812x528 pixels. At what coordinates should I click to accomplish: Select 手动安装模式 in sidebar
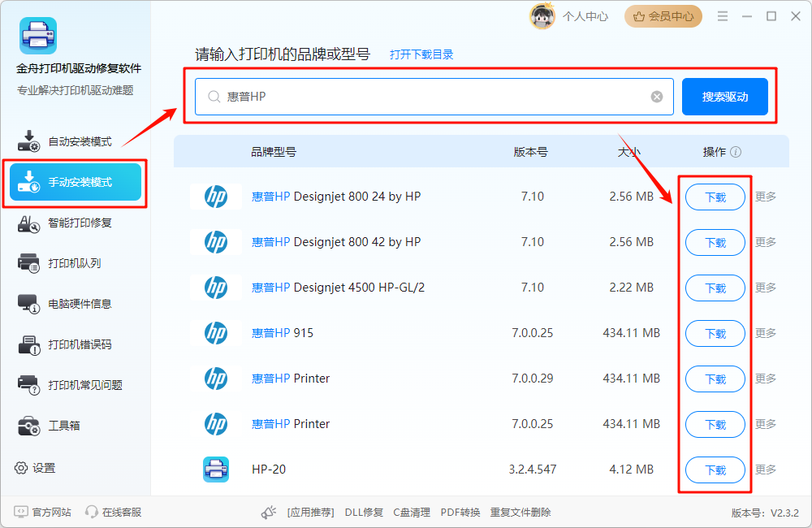pos(76,183)
